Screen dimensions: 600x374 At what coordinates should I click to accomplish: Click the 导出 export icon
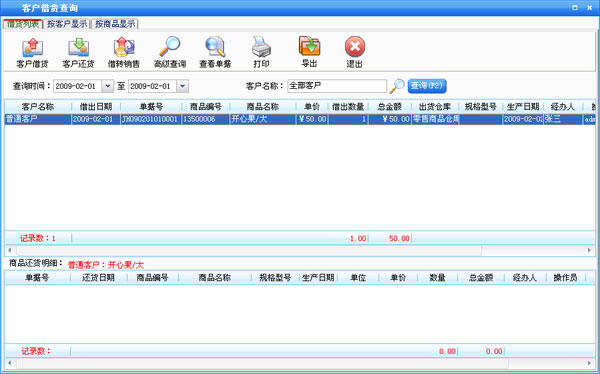(x=309, y=46)
